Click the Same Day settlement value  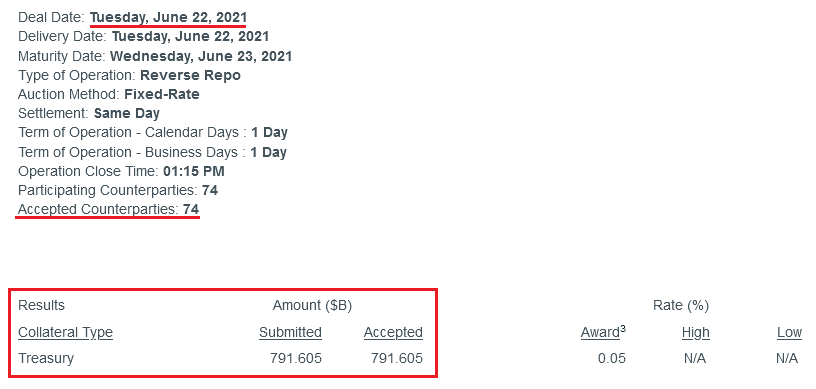127,113
